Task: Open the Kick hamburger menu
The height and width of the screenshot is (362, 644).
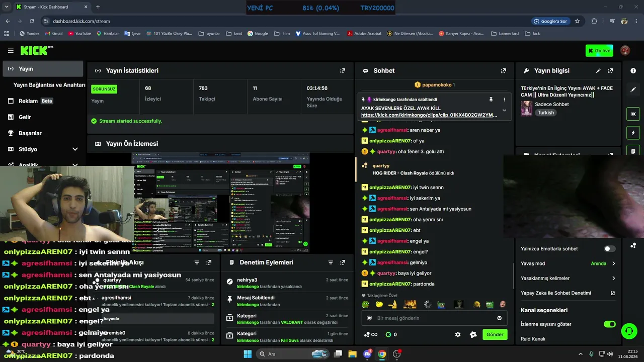Action: point(11,51)
